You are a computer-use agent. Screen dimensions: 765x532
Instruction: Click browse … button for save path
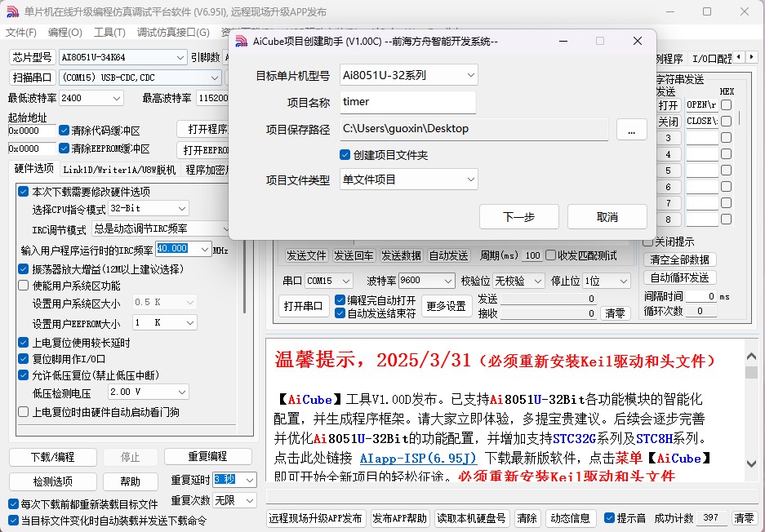pyautogui.click(x=631, y=129)
